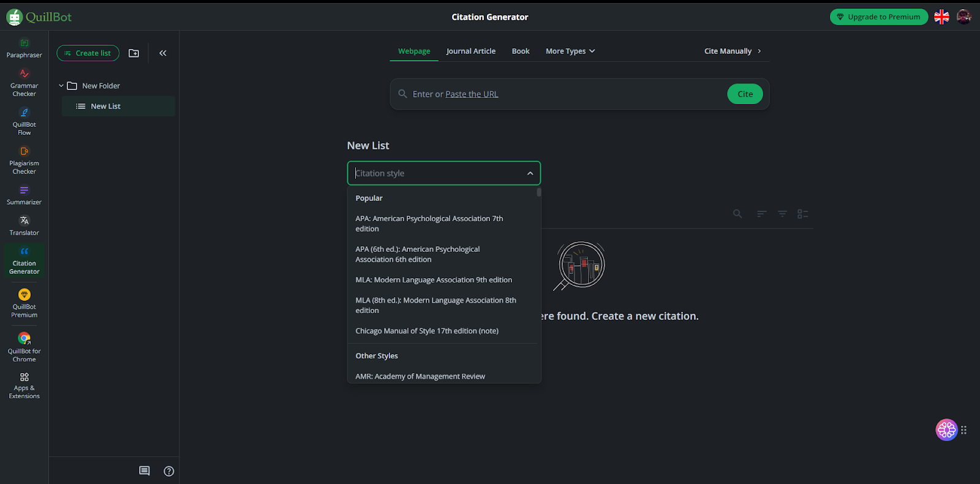
Task: Choose APA 7th edition citation style
Action: (442, 224)
